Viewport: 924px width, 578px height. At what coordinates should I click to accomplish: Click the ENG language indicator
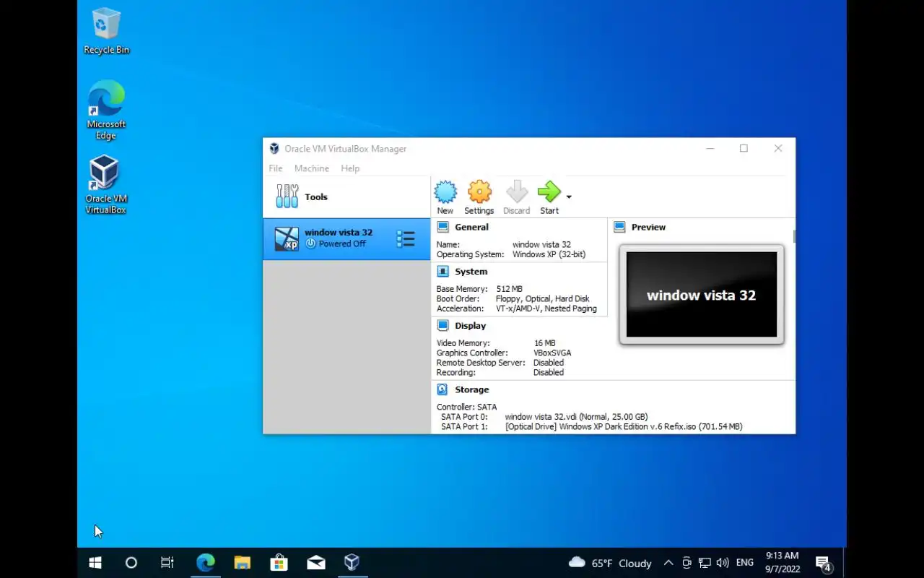[x=745, y=563]
